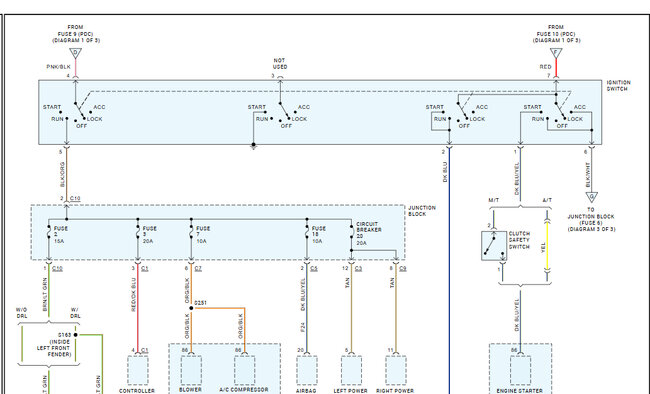Select the S251 splice dot
The width and height of the screenshot is (650, 394).
click(x=191, y=308)
